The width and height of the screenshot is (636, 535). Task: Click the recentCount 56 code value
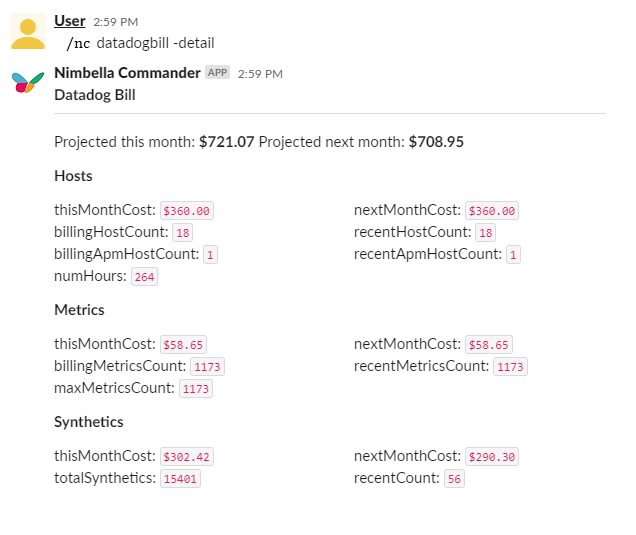pos(454,479)
